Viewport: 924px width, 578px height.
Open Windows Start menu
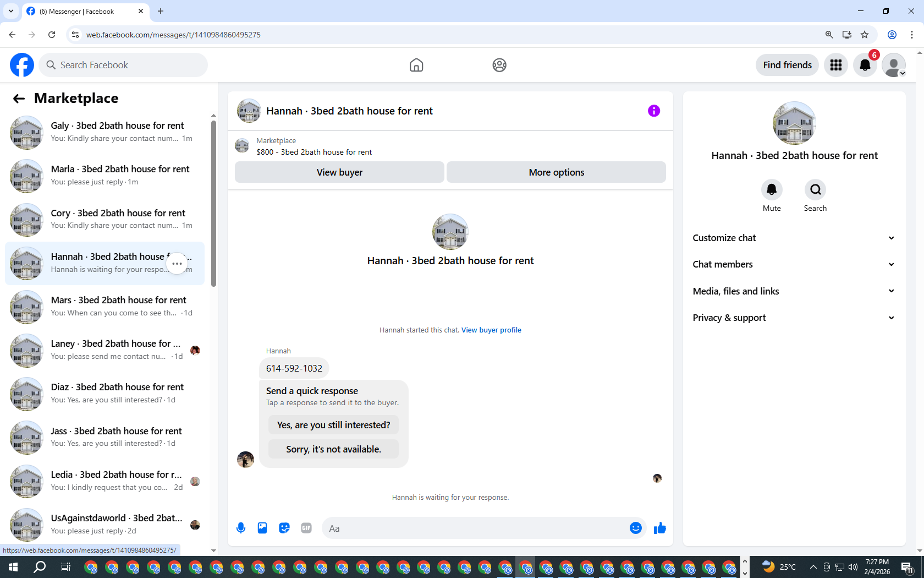(13, 567)
